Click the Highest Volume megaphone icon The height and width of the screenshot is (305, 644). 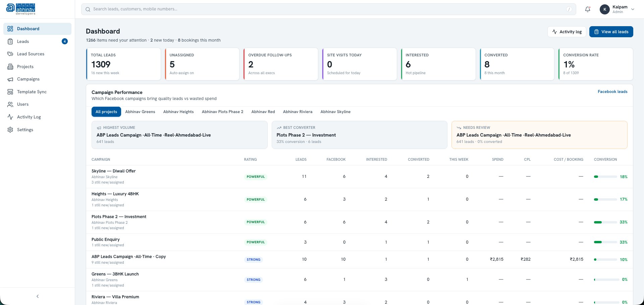(x=99, y=128)
